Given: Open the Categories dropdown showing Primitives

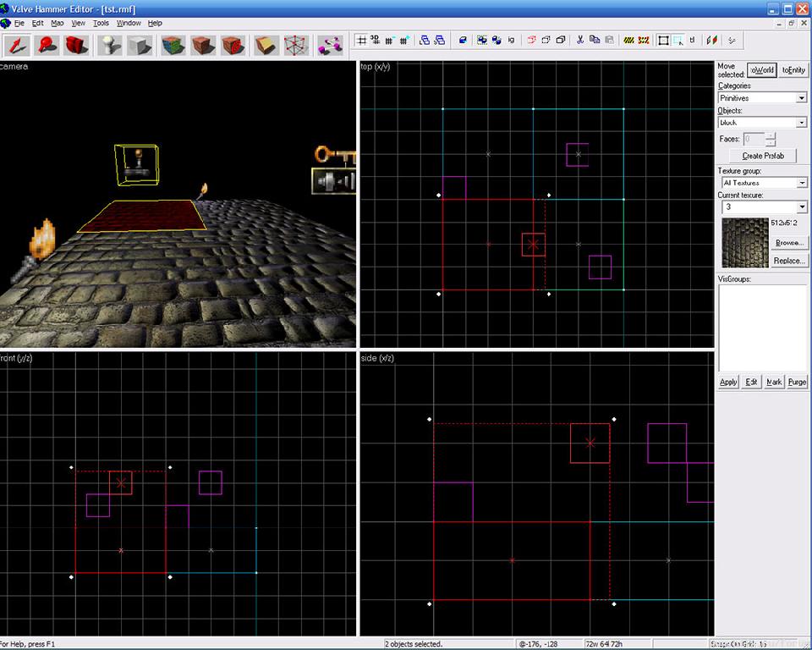Looking at the screenshot, I should coord(762,98).
